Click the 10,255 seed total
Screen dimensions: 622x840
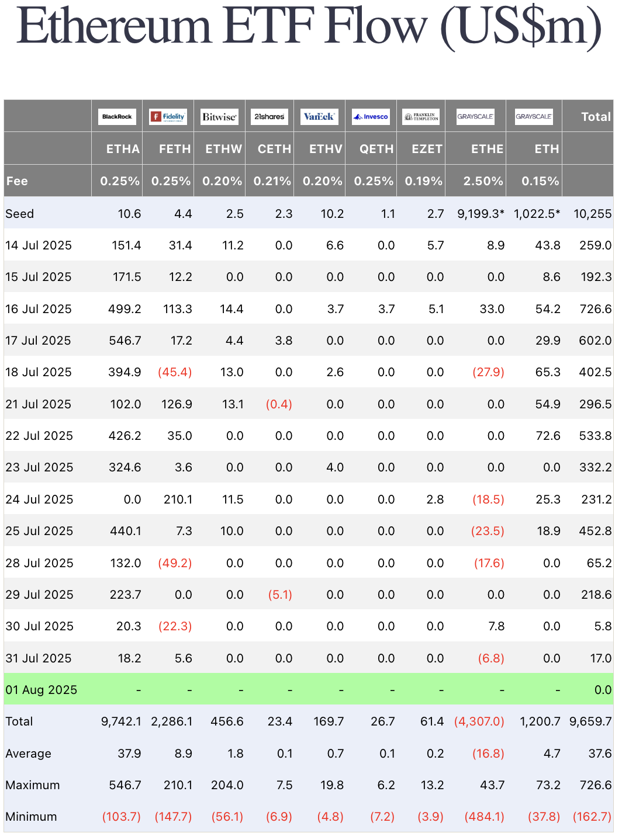point(592,214)
